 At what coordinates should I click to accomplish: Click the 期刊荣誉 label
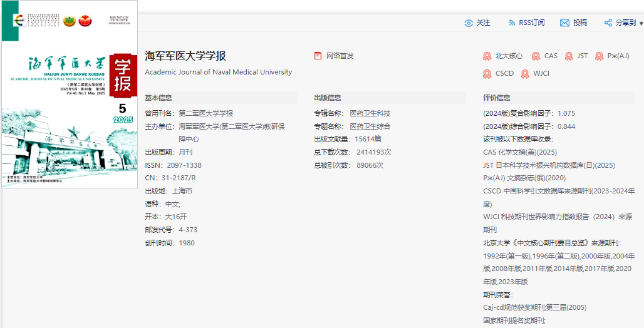tap(498, 295)
